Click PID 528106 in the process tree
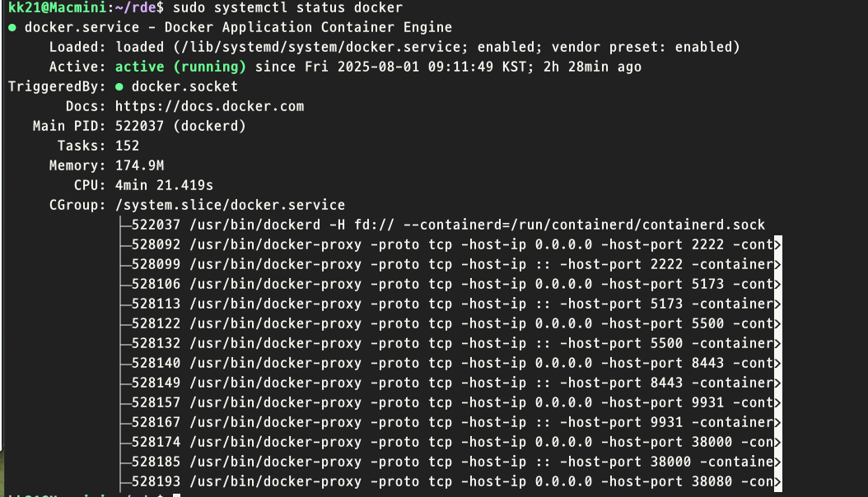 click(156, 284)
